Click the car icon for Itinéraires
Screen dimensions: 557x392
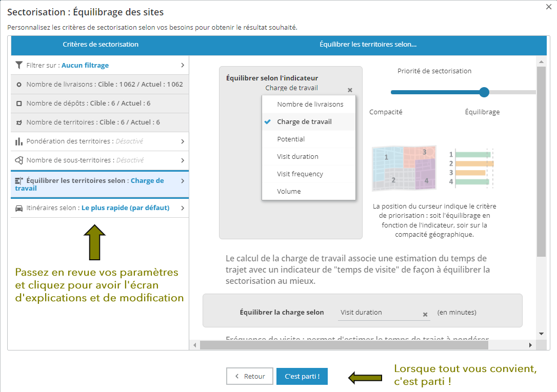[19, 208]
